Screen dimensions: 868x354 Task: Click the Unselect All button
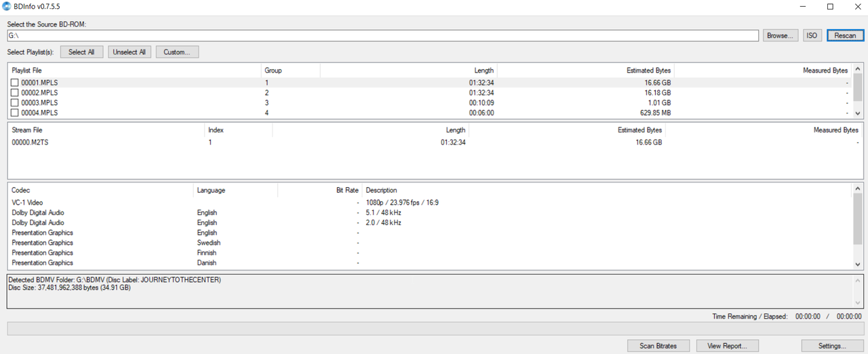point(129,52)
